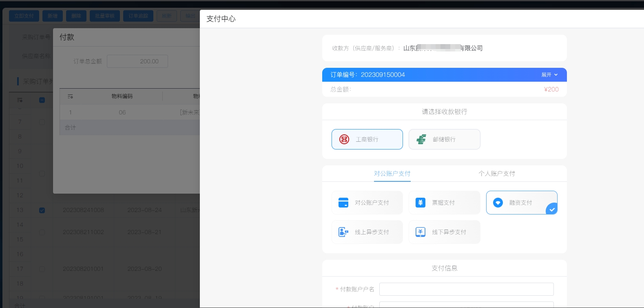Viewport: 644px width, 308px height.
Task: Pick the 票据支付 yen icon
Action: pyautogui.click(x=420, y=203)
